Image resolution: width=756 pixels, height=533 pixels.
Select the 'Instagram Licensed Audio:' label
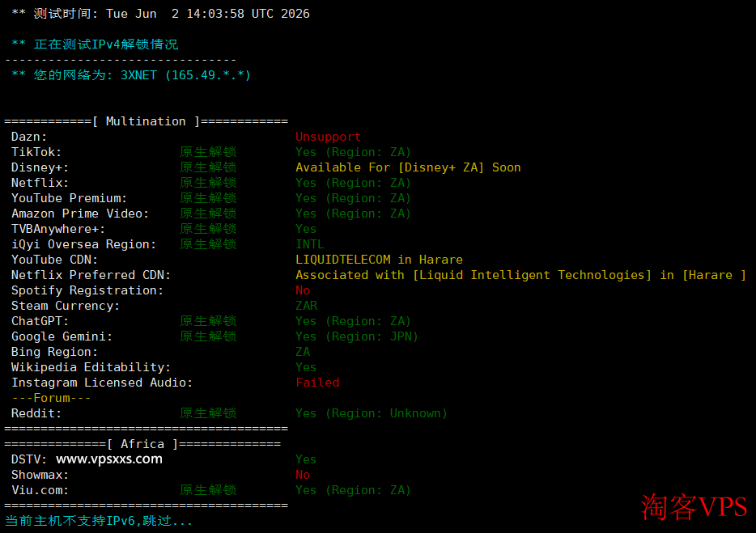(x=102, y=383)
